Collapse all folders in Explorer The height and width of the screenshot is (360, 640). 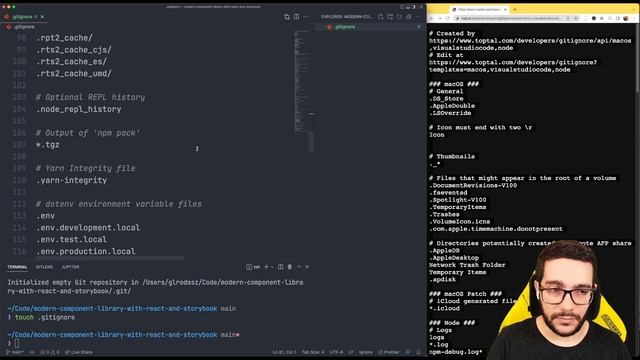(409, 17)
